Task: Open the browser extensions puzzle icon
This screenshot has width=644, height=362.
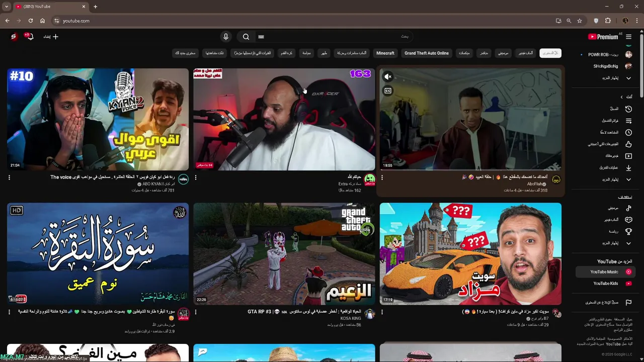Action: 608,21
